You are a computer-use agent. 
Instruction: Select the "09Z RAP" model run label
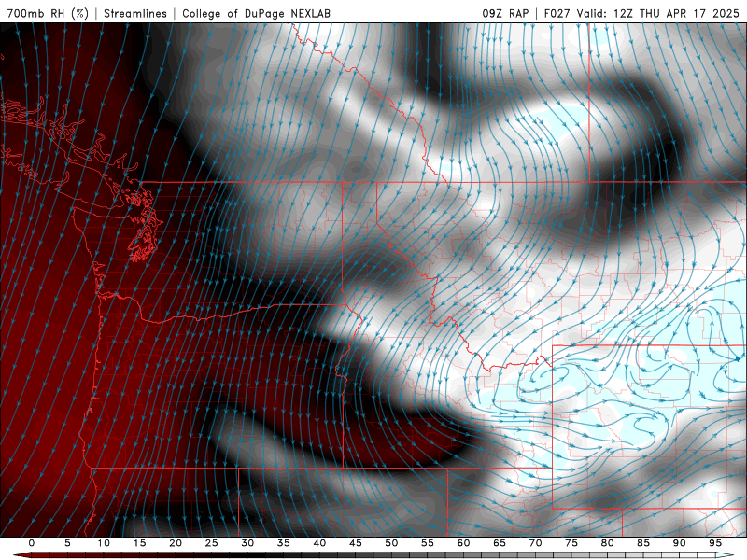pyautogui.click(x=505, y=13)
